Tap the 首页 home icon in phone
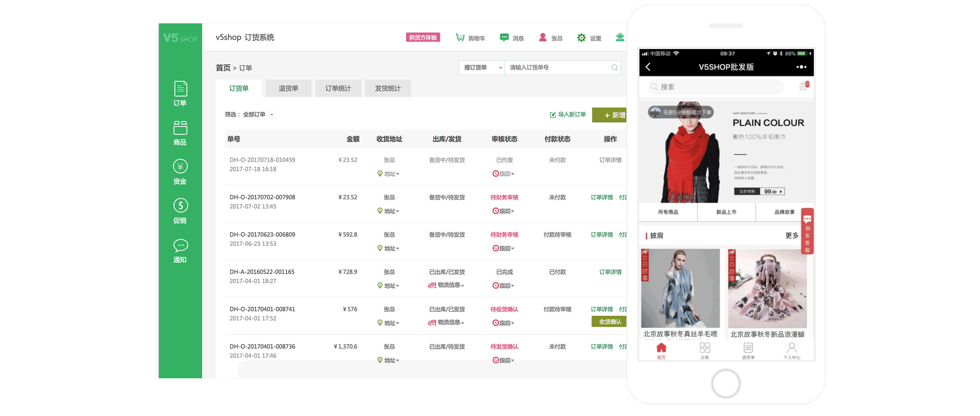 [x=661, y=351]
